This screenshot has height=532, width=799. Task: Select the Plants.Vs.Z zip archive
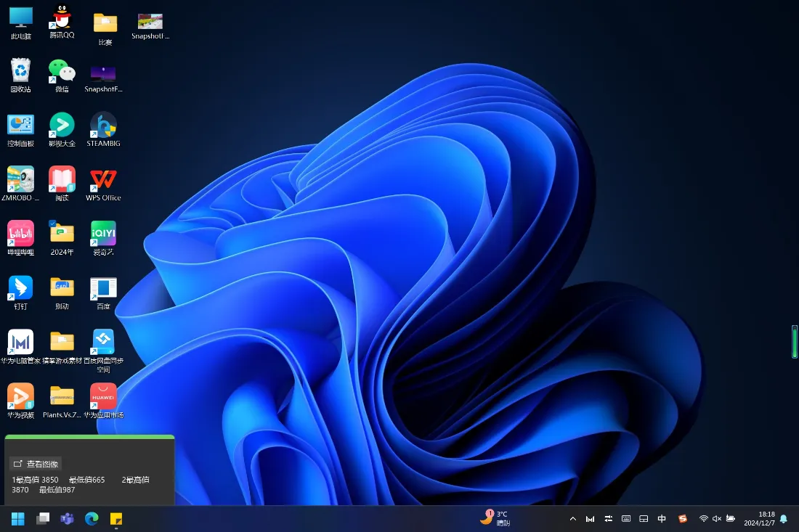(x=62, y=402)
